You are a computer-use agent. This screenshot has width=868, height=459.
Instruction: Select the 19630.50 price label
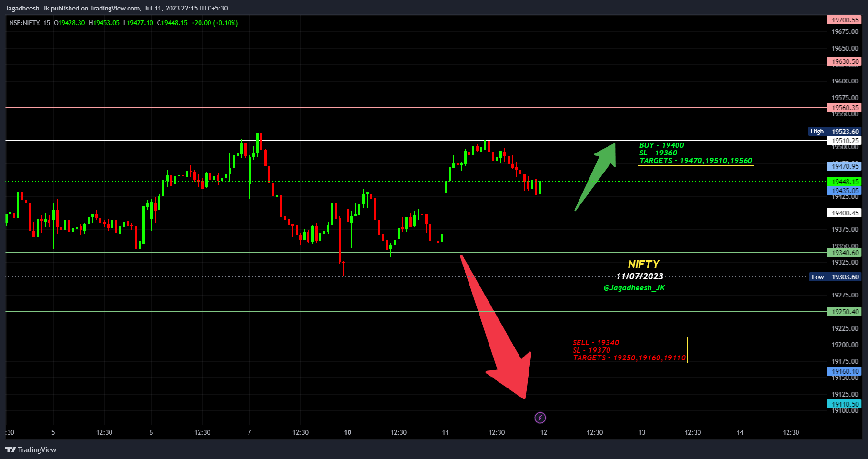point(844,61)
